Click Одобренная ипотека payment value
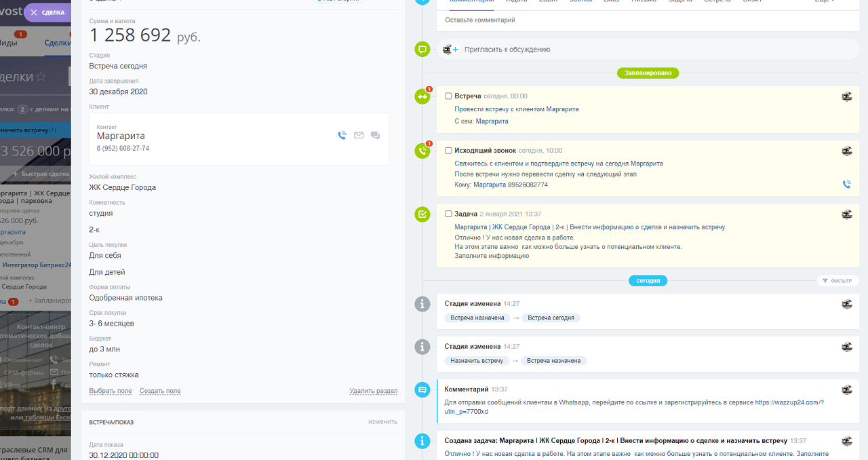 click(x=126, y=298)
